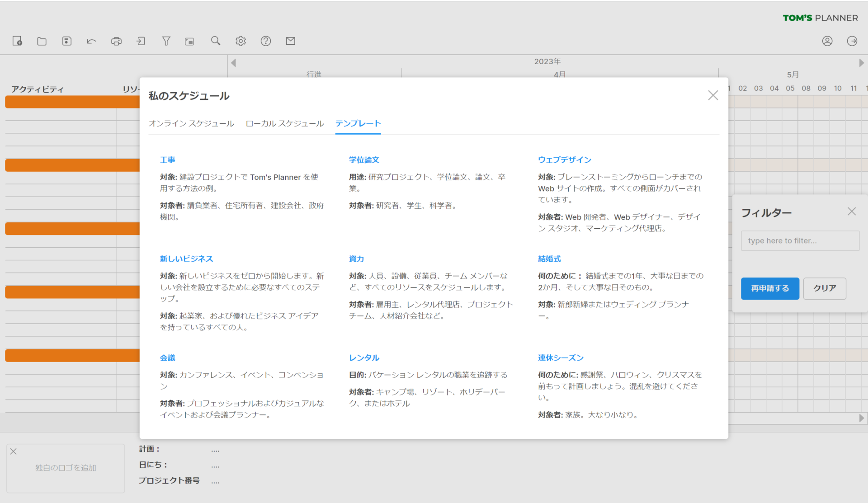Open the help question mark icon
The height and width of the screenshot is (503, 868).
pyautogui.click(x=266, y=41)
